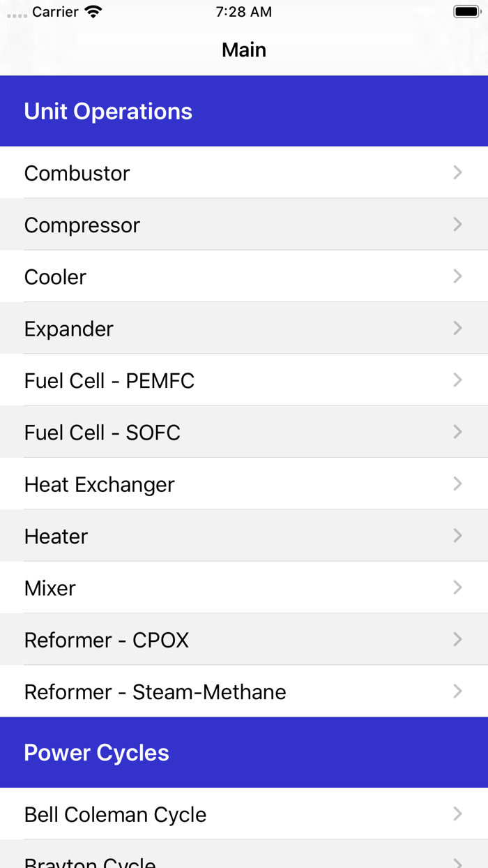Click the Power Cycles section header

tap(96, 752)
